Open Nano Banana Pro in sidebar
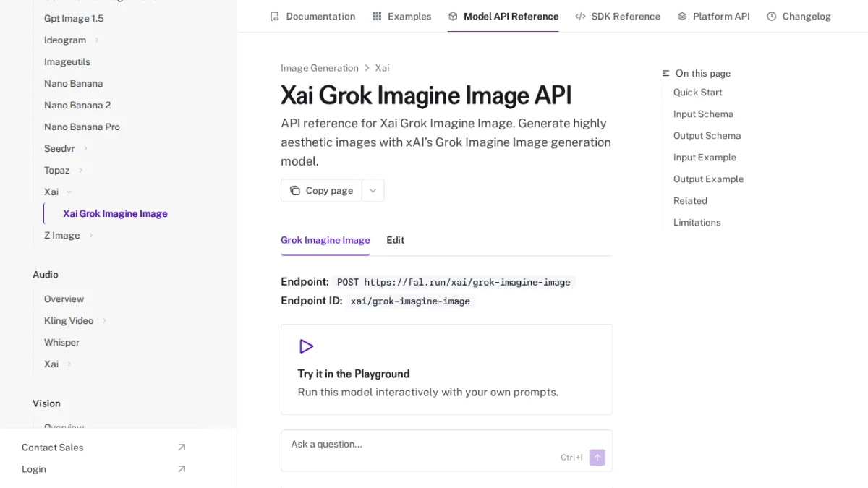Screen dimensions: 868x488 (x=82, y=127)
